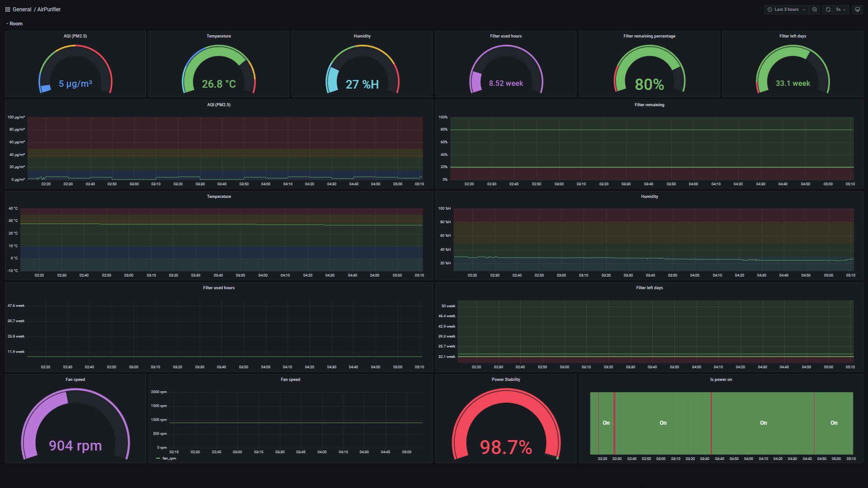Click the AirPurifier dashboard title
This screenshot has width=868, height=488.
click(x=49, y=9)
